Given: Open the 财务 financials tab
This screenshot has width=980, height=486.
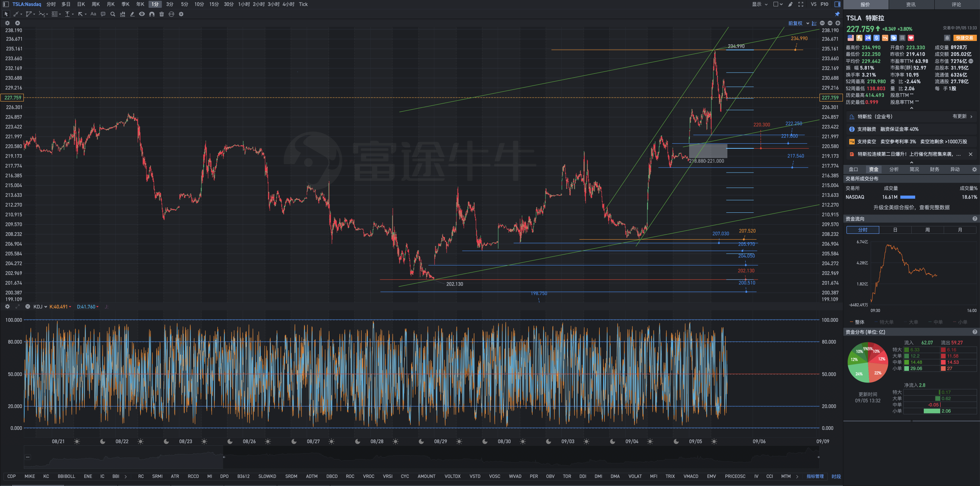Looking at the screenshot, I should coord(934,169).
